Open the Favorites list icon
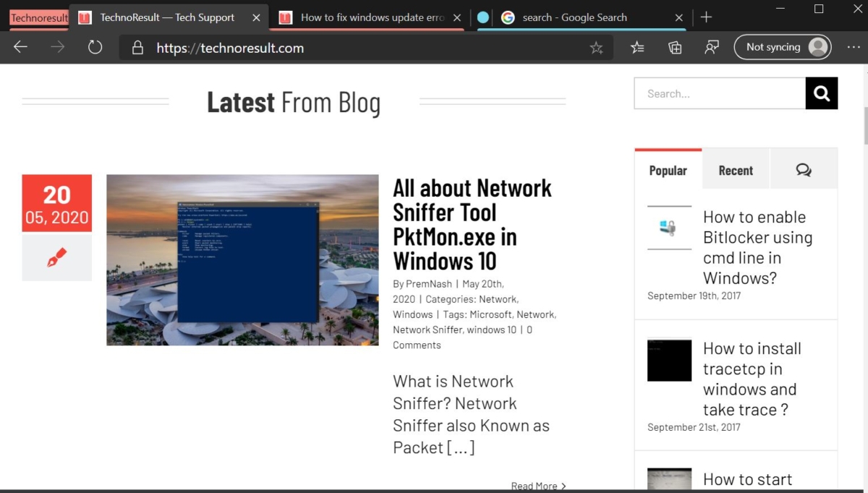This screenshot has width=868, height=493. click(x=637, y=47)
